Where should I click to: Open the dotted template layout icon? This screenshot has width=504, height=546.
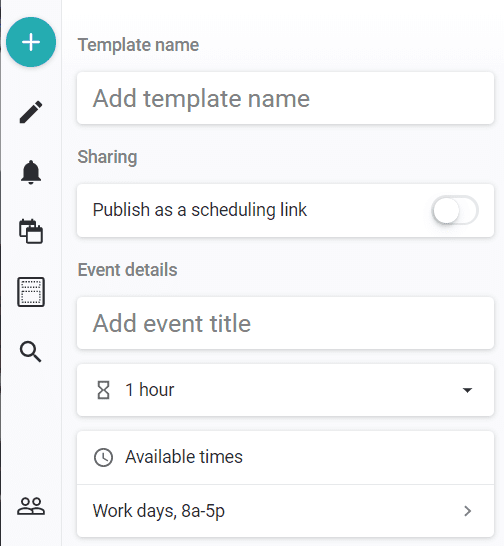31,292
